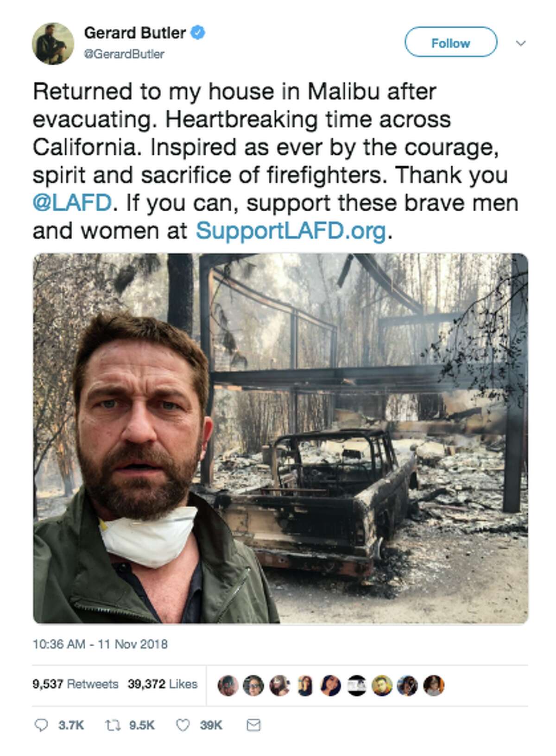Open the @LAFD mention link
556x756 pixels.
tap(72, 203)
